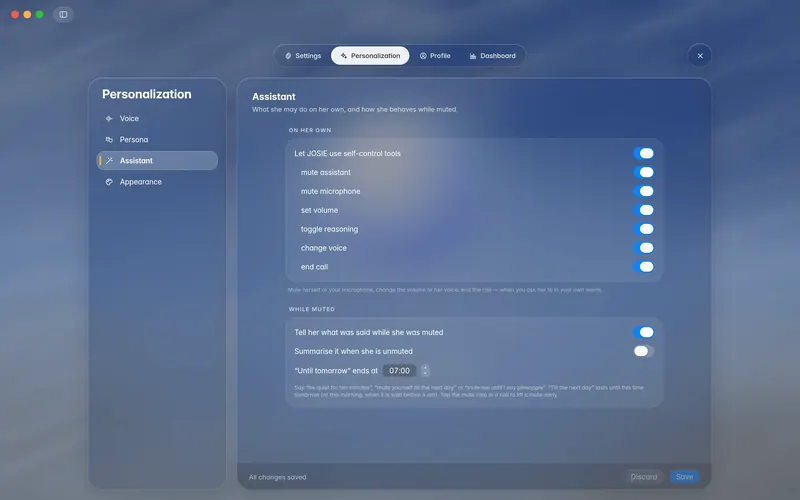Click the Persona sidebar icon
This screenshot has height=500, width=800.
tap(109, 139)
